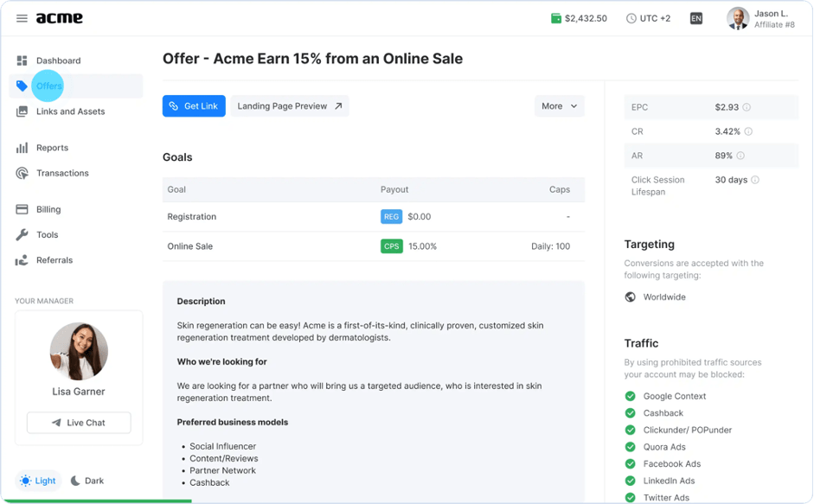Click the Referrals hand icon
The height and width of the screenshot is (504, 814).
(22, 260)
